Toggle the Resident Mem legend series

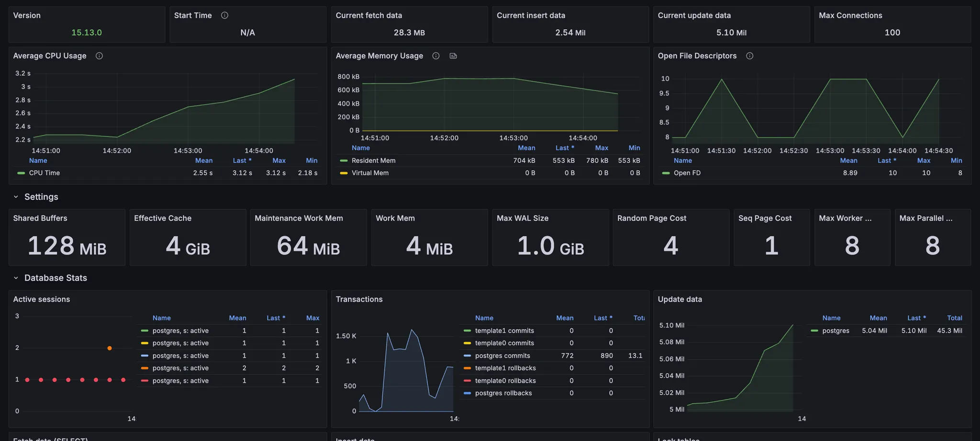click(x=373, y=160)
